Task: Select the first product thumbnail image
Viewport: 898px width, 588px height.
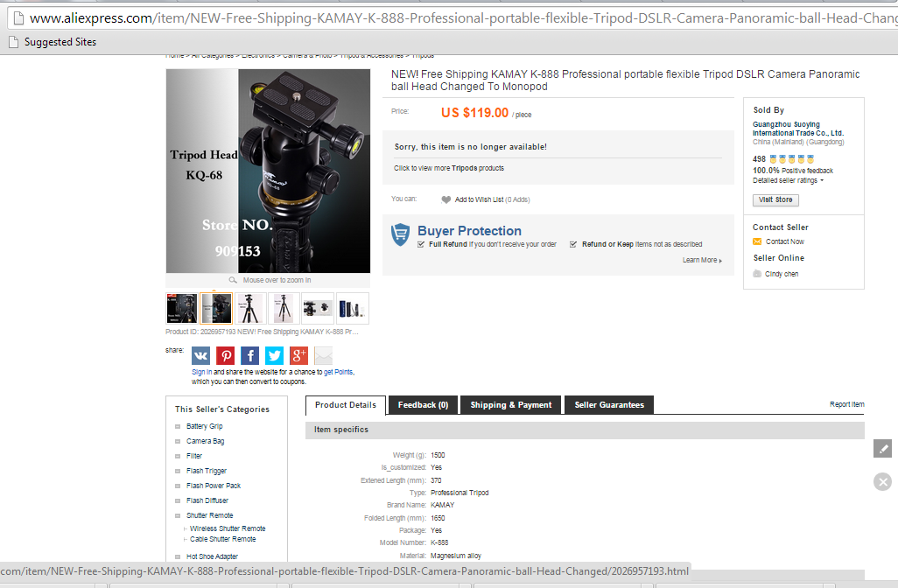Action: pos(181,308)
